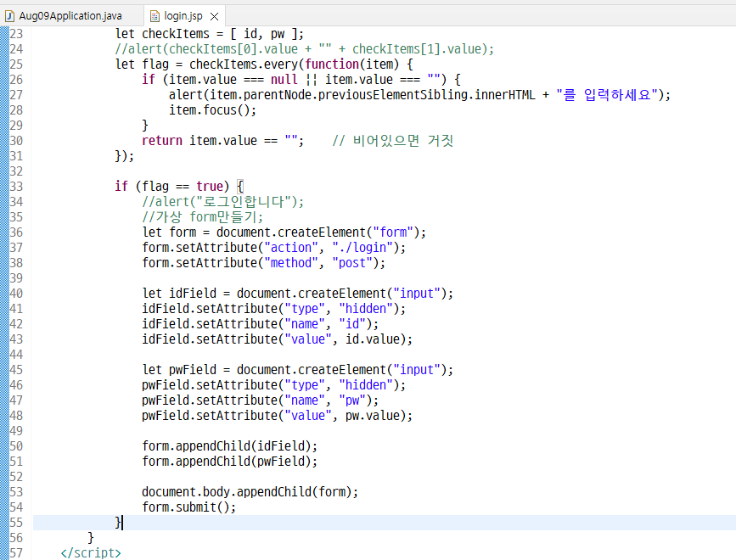Click the "./login" string on line 37
Image resolution: width=736 pixels, height=560 pixels.
click(x=362, y=248)
